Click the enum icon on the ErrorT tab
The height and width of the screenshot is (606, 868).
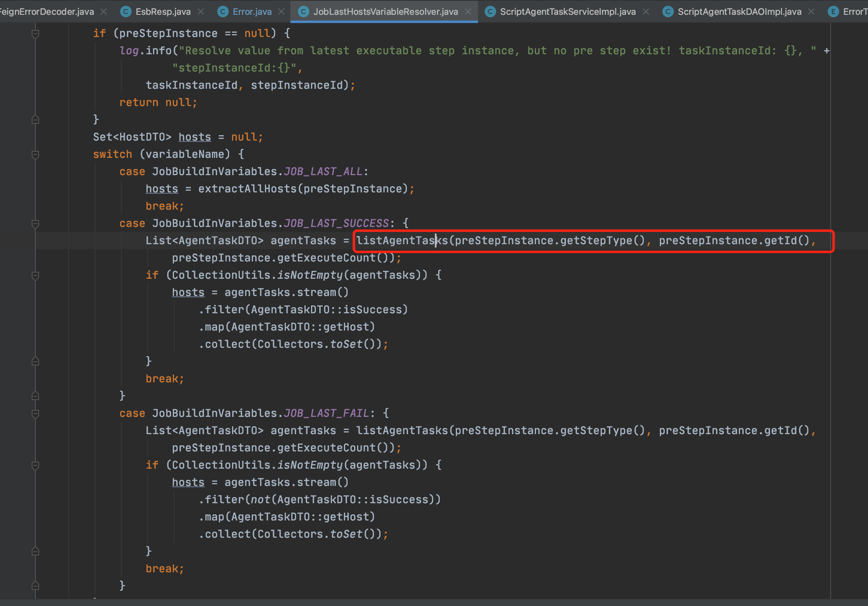[833, 12]
